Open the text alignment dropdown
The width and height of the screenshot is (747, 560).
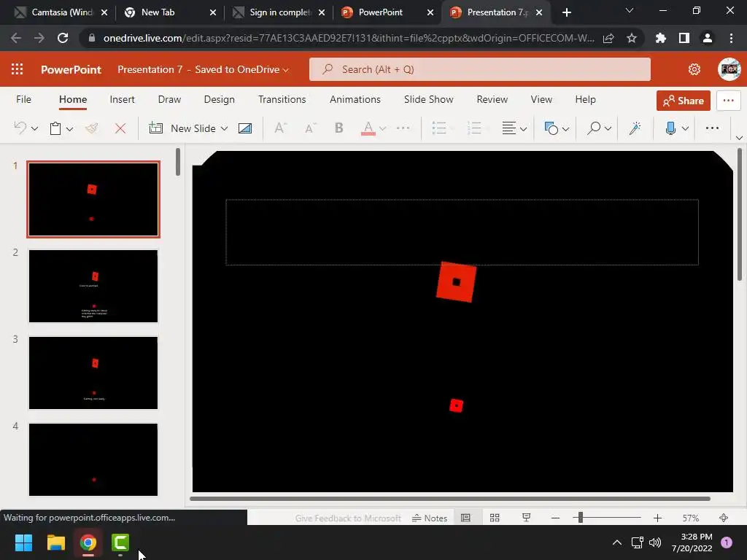click(514, 128)
